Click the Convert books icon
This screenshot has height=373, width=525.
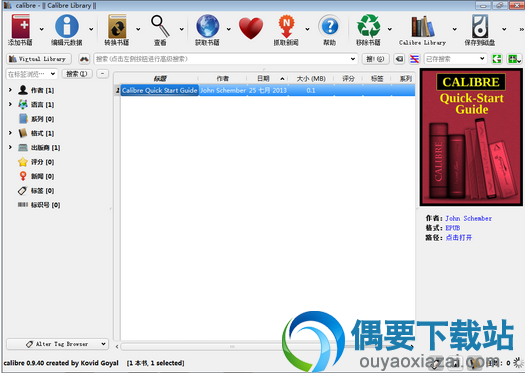(117, 26)
